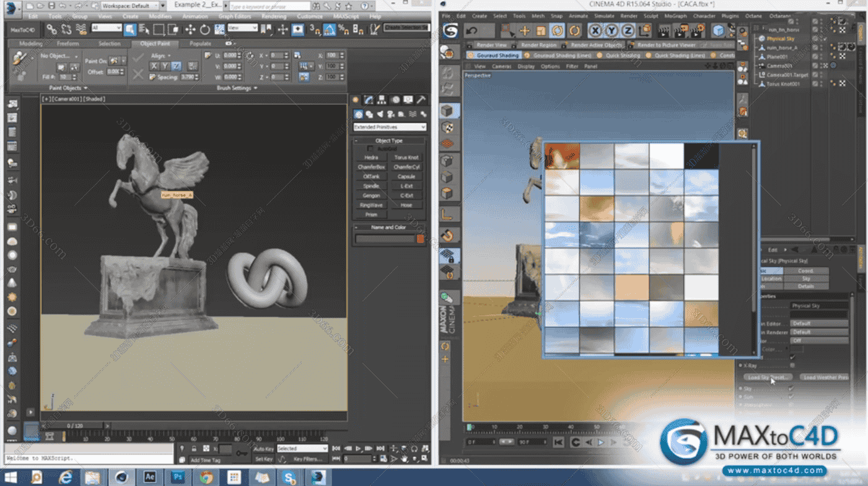Select the Physical Sky object in the tree
Screen dimensions: 868x486
(779, 38)
